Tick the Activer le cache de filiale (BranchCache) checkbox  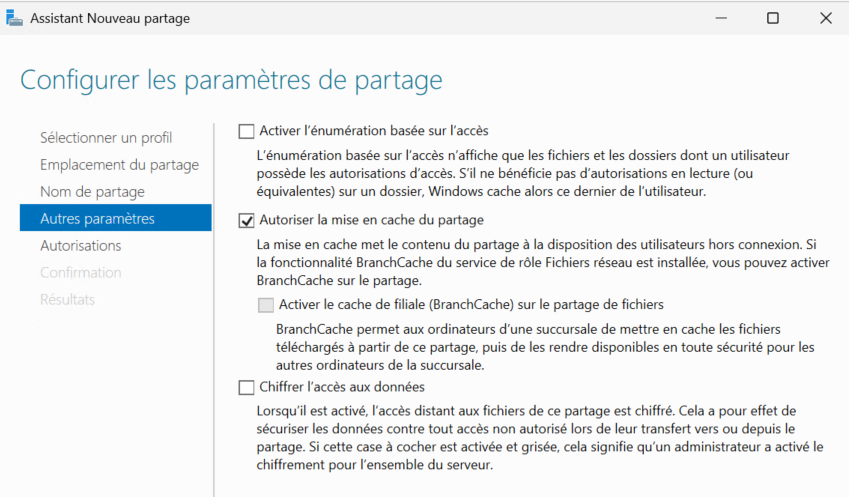click(x=265, y=304)
